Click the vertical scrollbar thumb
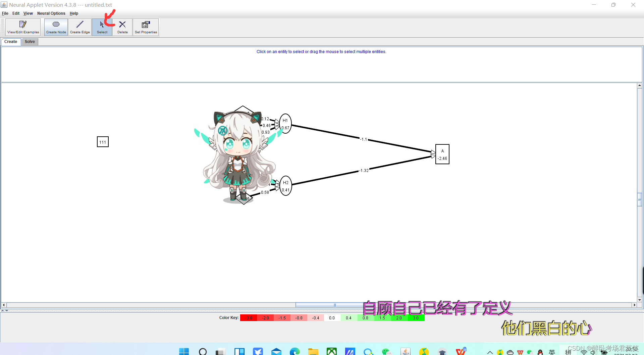This screenshot has width=644, height=355. click(x=640, y=199)
